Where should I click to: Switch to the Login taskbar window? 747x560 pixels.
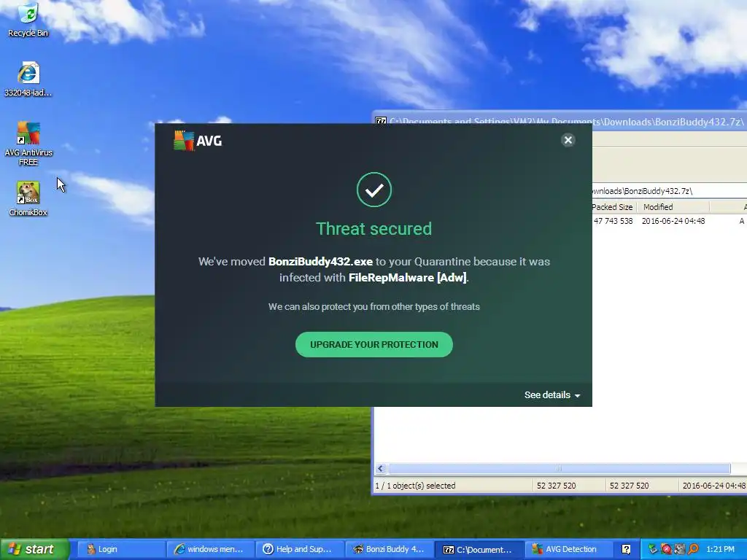point(122,549)
